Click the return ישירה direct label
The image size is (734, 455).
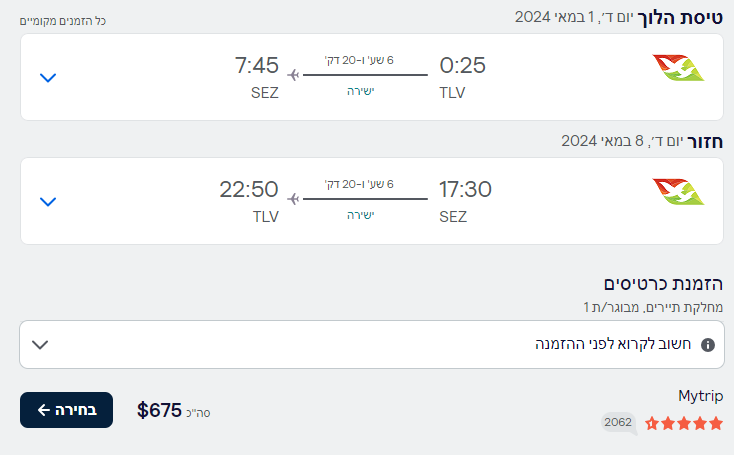click(360, 215)
